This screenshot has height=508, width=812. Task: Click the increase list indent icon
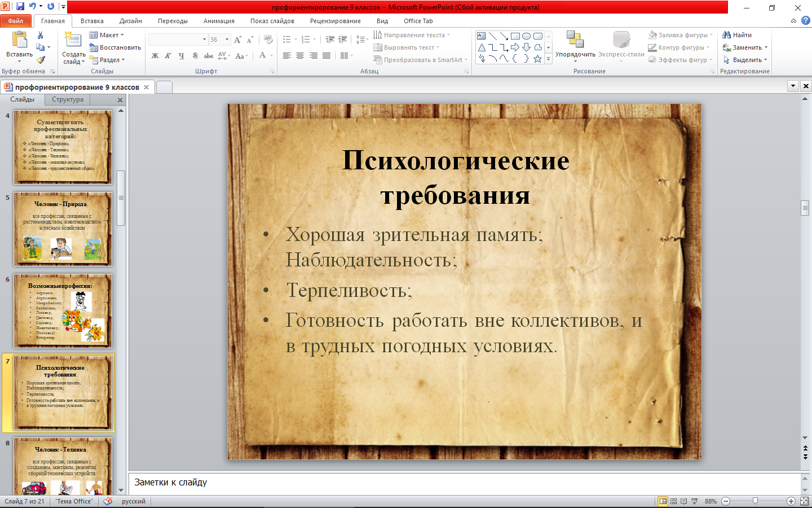coord(343,40)
